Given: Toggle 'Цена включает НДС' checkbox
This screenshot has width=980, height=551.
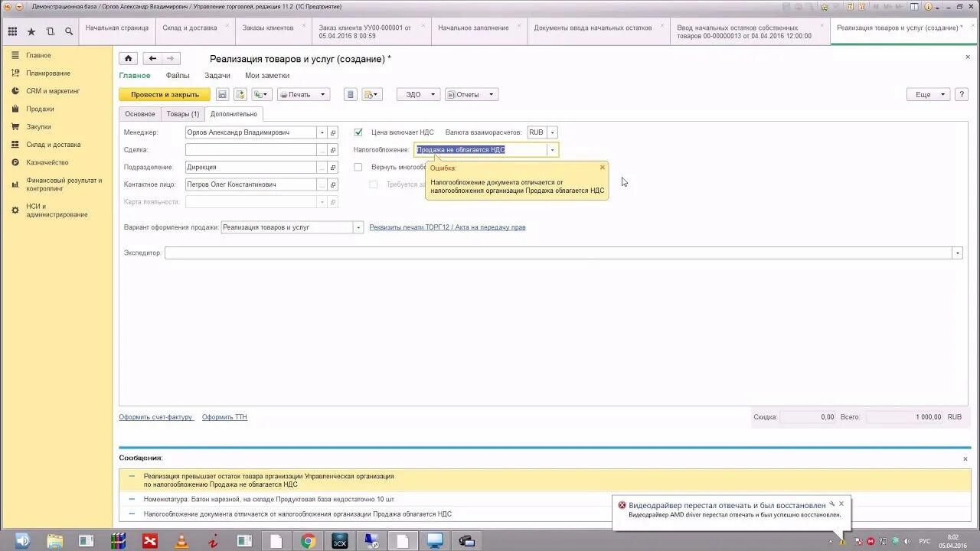Looking at the screenshot, I should click(358, 132).
